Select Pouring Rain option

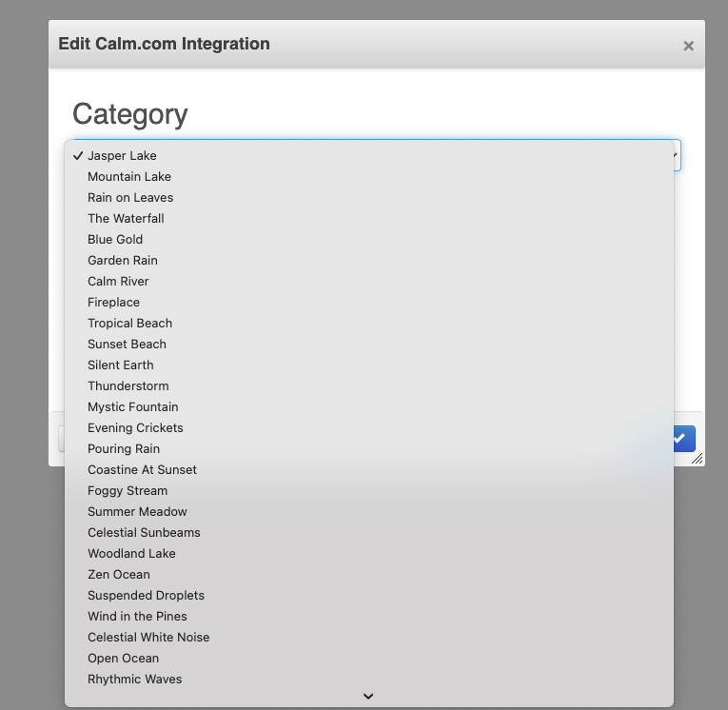tap(369, 448)
